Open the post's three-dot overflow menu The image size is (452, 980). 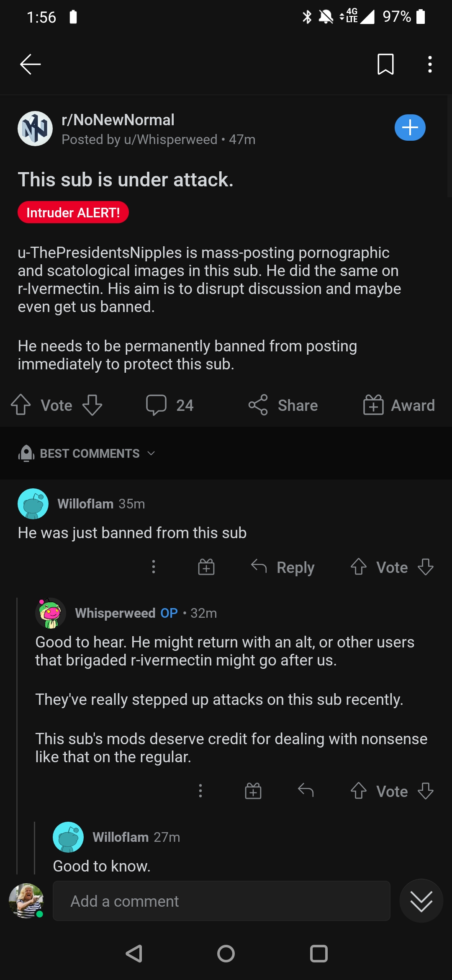point(430,64)
